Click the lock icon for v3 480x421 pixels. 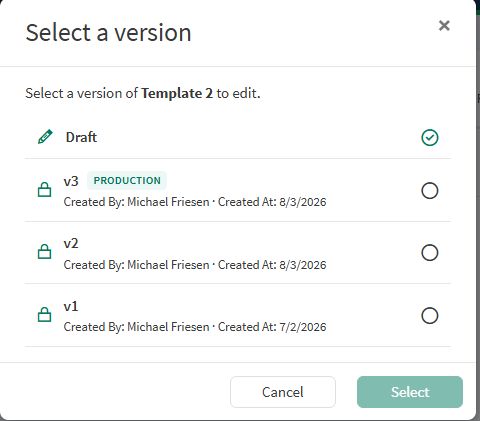[44, 190]
